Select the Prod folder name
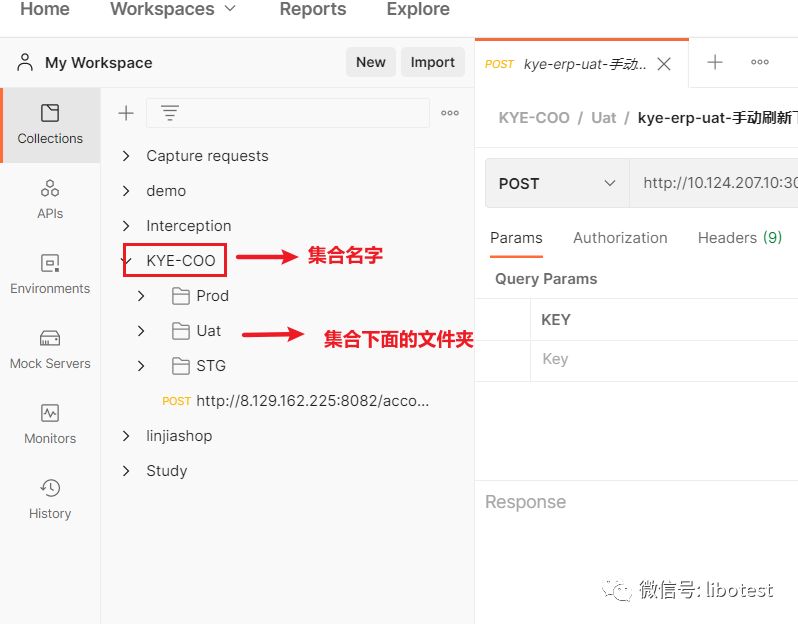The image size is (798, 624). pos(212,296)
